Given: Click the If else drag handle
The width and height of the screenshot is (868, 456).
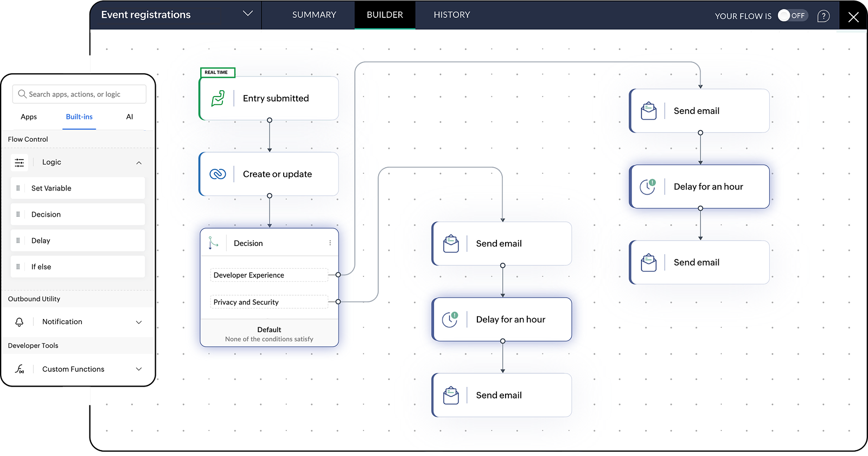Looking at the screenshot, I should point(18,267).
